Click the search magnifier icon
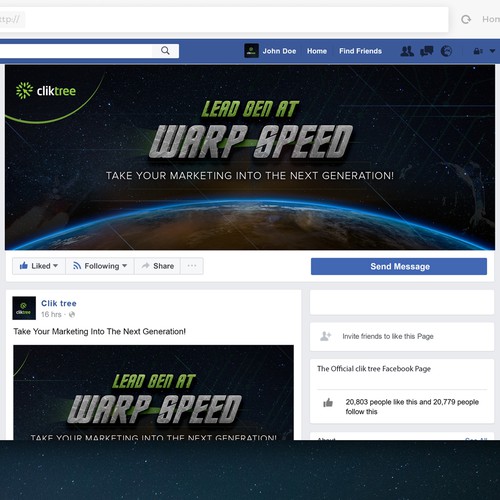 click(x=165, y=51)
